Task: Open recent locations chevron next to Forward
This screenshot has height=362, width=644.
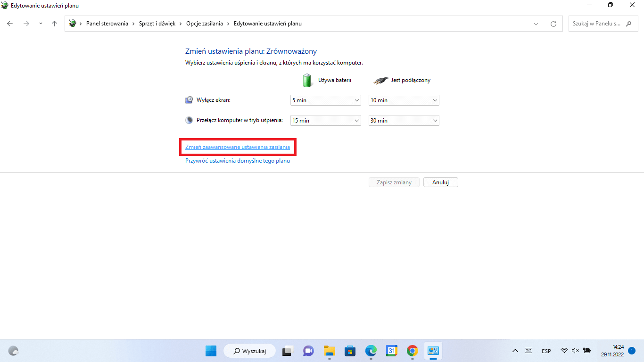Action: 41,24
